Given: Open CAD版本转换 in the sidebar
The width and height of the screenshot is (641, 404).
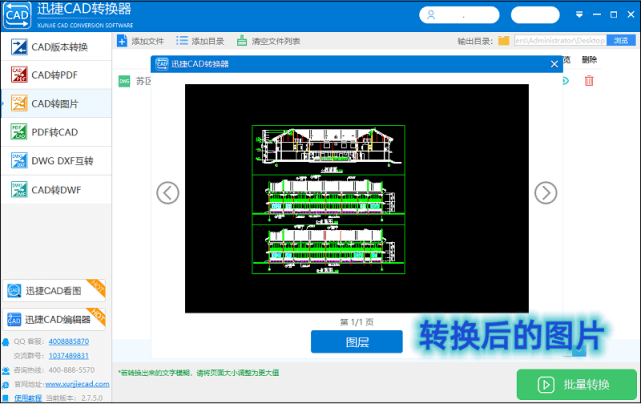Looking at the screenshot, I should (56, 47).
